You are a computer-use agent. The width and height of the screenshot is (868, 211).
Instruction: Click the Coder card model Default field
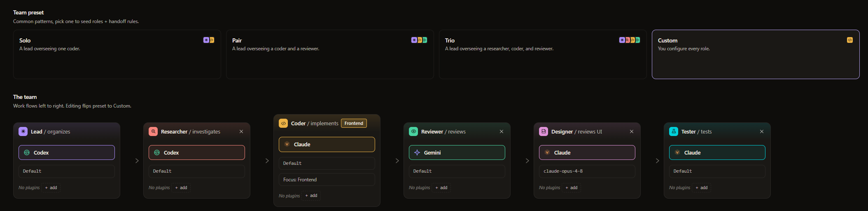coord(327,164)
